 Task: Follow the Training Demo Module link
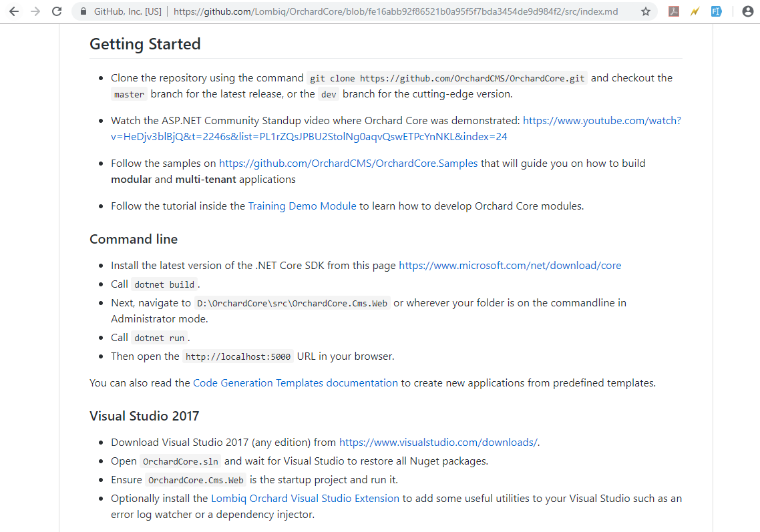[x=302, y=206]
